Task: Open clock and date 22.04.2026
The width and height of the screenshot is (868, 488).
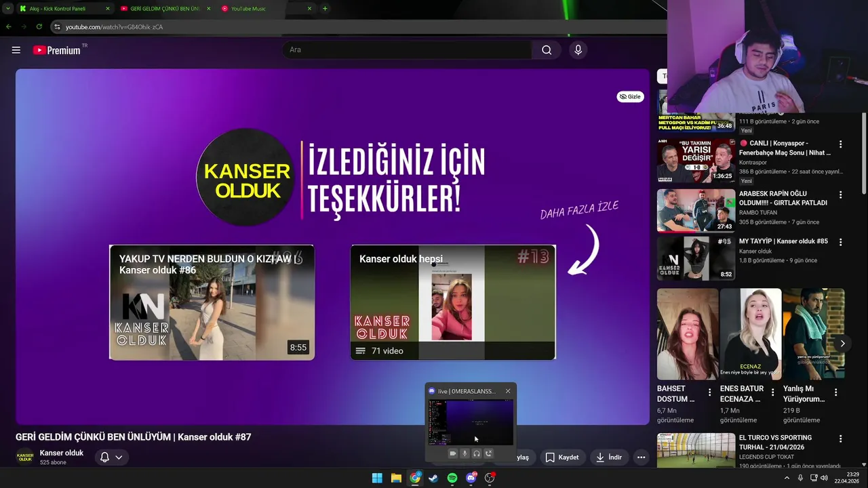Action: [848, 478]
